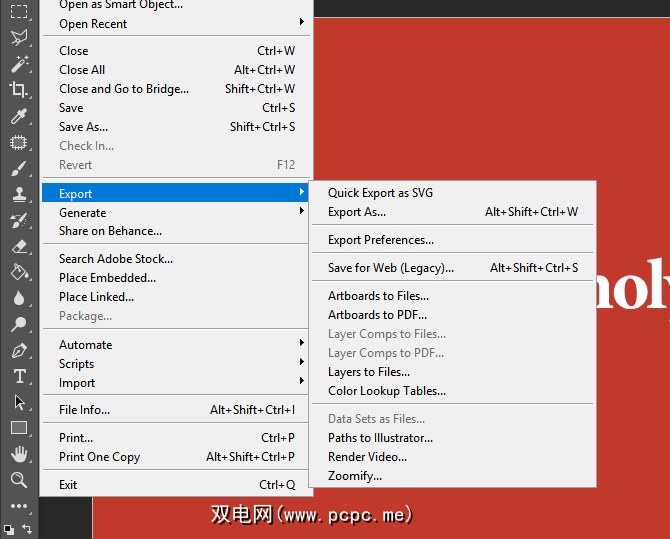Select the Dodge tool
This screenshot has width=670, height=539.
[x=19, y=324]
